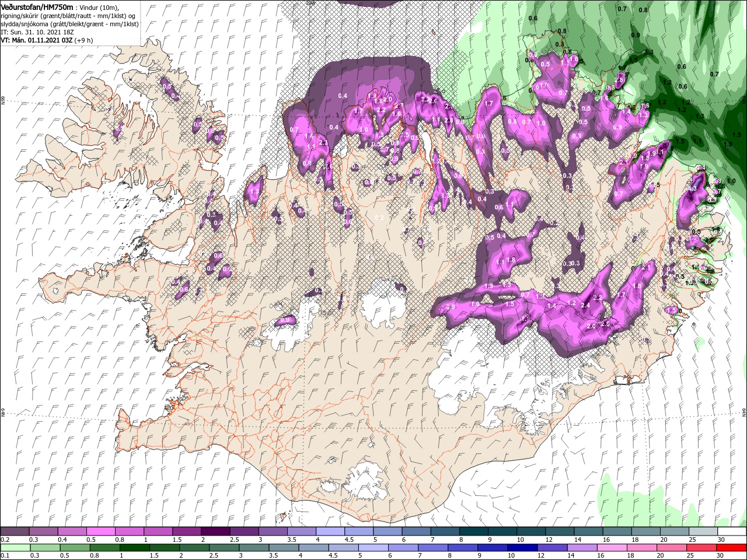The height and width of the screenshot is (560, 747).
Task: Click the 'slydda/snjókoma' text in the header box
Action: coord(25,24)
